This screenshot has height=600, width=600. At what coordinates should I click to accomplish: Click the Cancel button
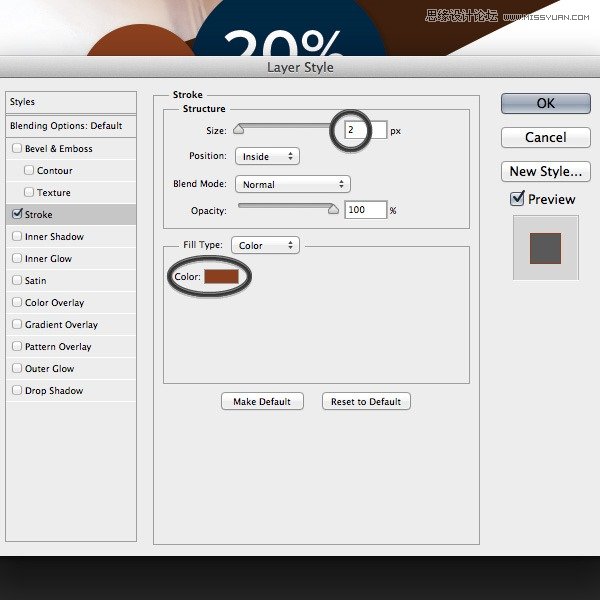point(546,137)
